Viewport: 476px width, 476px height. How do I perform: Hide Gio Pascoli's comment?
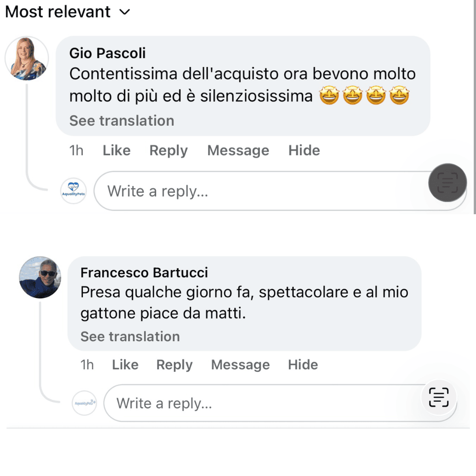(x=304, y=150)
